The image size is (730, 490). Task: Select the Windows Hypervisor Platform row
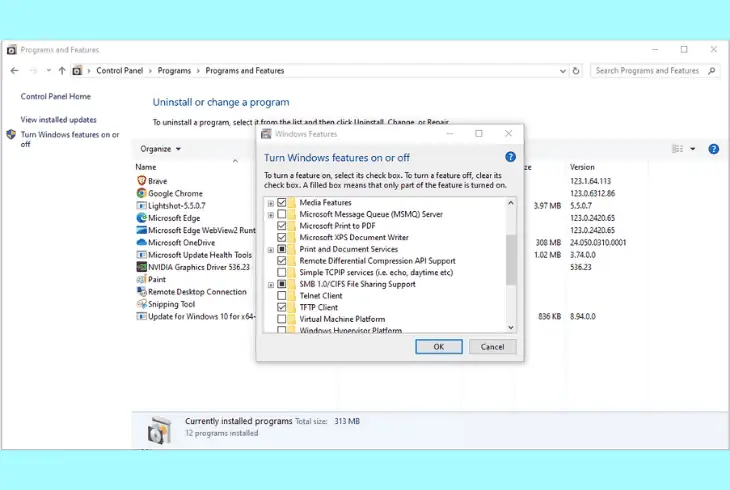point(351,330)
